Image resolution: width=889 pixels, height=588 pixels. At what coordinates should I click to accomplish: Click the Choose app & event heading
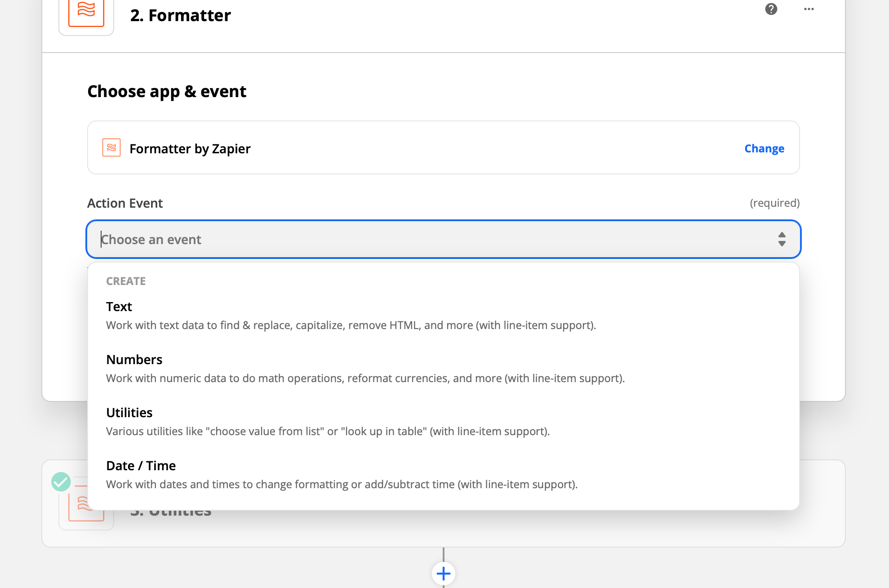167,91
